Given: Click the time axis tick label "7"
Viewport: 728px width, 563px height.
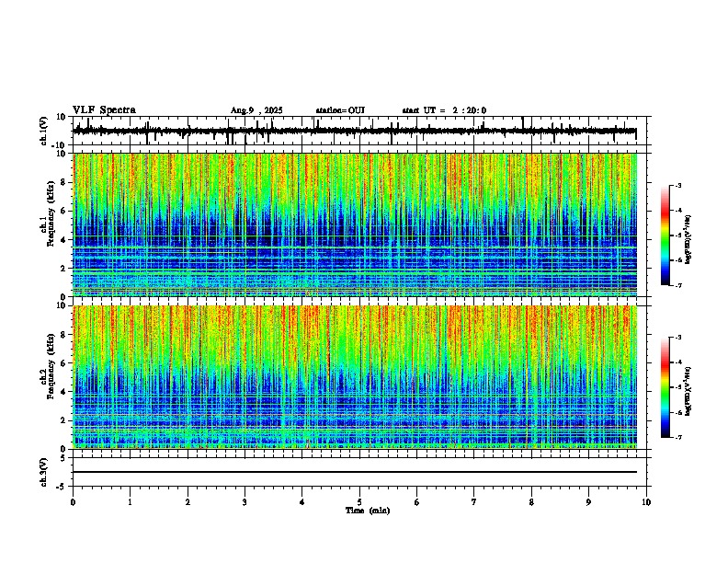Looking at the screenshot, I should [474, 502].
